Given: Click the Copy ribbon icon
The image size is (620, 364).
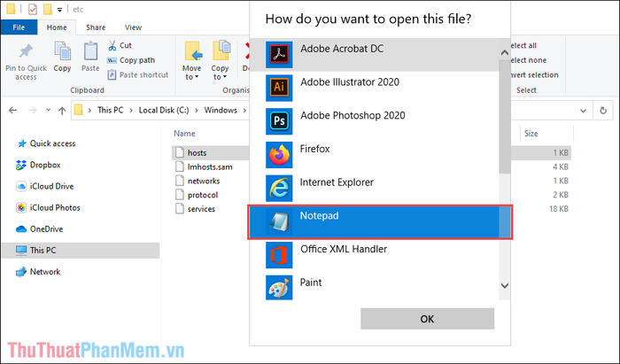Looking at the screenshot, I should (62, 51).
